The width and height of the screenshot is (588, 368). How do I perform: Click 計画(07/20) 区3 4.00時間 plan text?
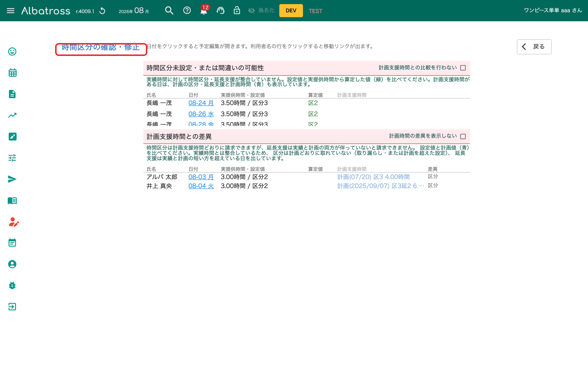pyautogui.click(x=373, y=177)
